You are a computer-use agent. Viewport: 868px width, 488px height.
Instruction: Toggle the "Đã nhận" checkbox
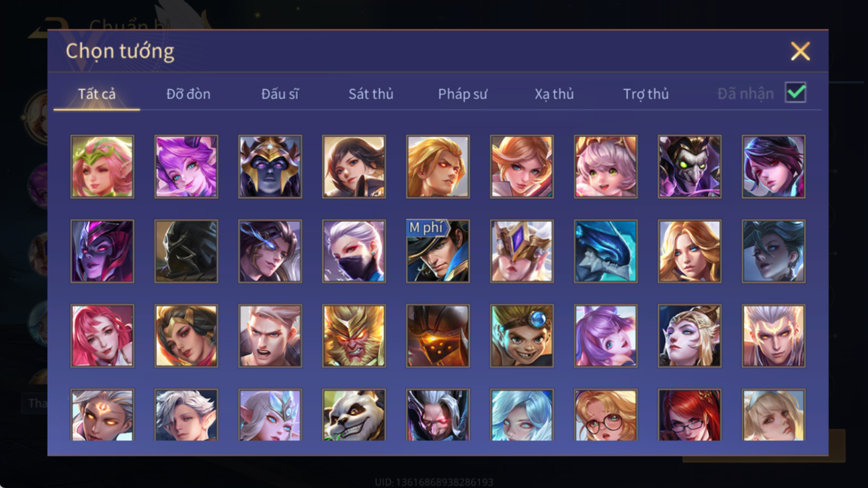pos(795,93)
